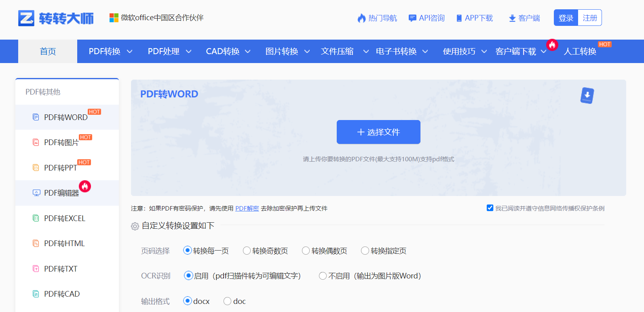The height and width of the screenshot is (312, 644).
Task: Click the Microsoft four-color logo
Action: (114, 18)
